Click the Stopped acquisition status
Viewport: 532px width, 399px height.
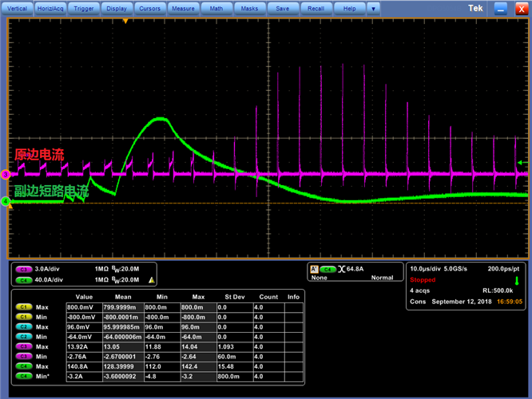[423, 280]
